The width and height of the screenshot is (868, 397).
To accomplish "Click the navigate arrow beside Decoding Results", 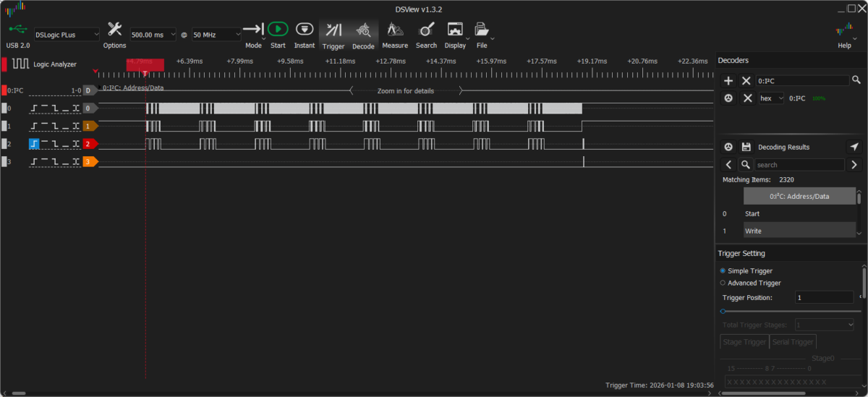I will click(x=854, y=147).
